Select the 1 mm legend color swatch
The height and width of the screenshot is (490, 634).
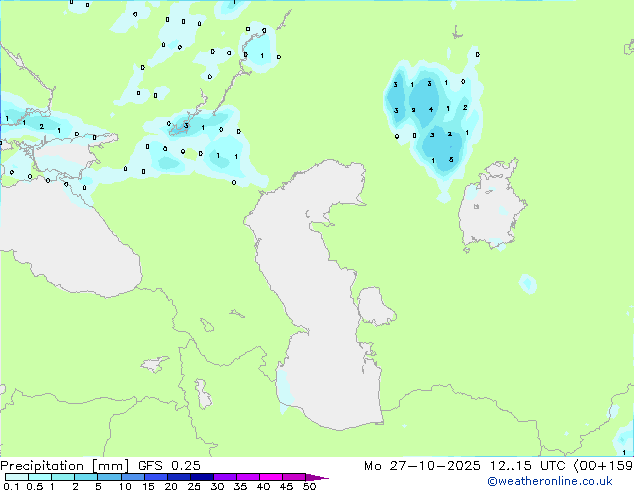point(63,477)
